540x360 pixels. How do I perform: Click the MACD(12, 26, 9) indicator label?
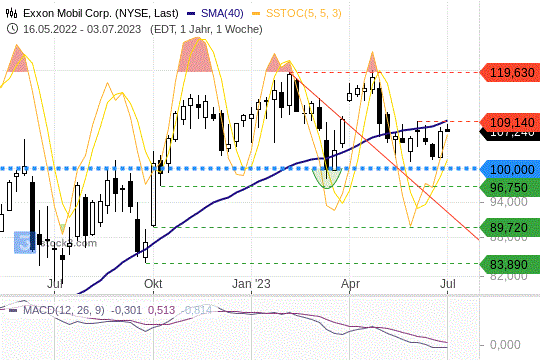point(64,310)
